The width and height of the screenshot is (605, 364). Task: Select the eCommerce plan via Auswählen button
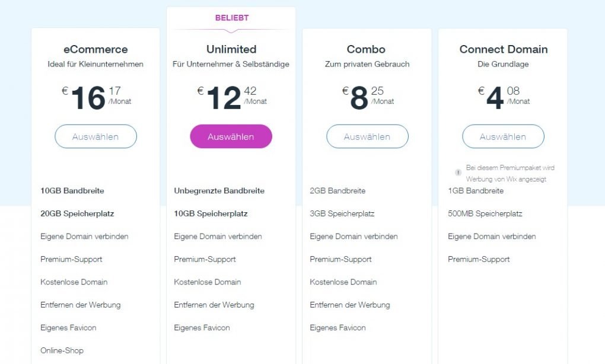click(x=95, y=136)
